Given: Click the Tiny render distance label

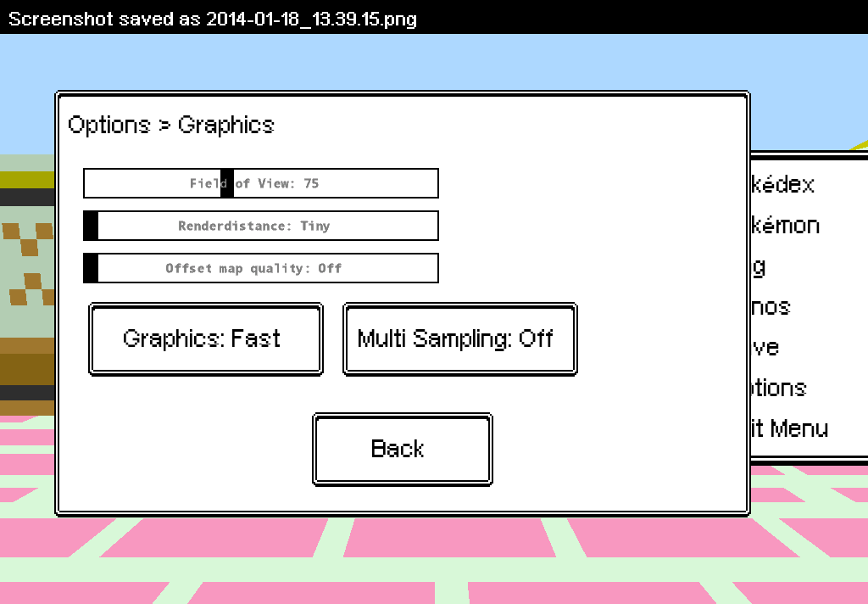Looking at the screenshot, I should (315, 226).
